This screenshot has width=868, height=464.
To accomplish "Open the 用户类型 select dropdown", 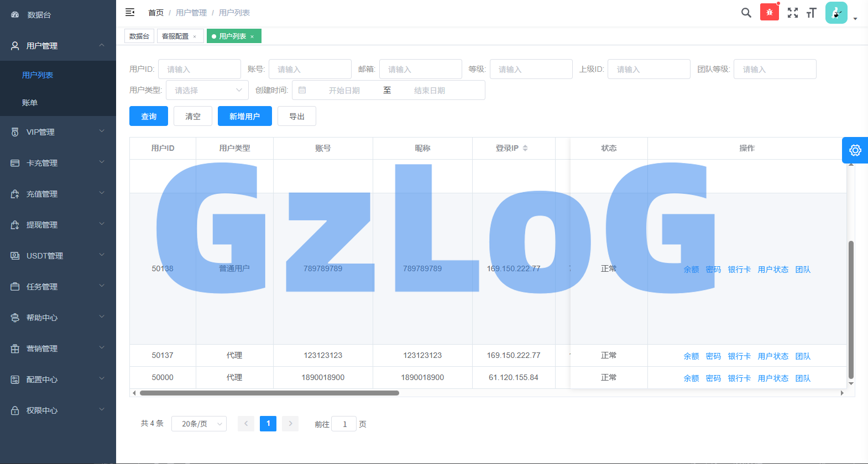I will tap(207, 90).
